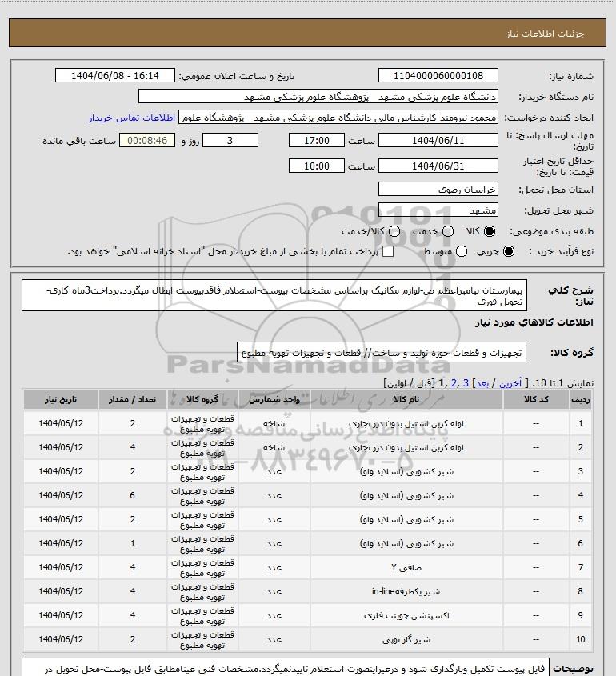Click row 6 item شیر کشویی (اسلاید ولو)

click(x=406, y=544)
